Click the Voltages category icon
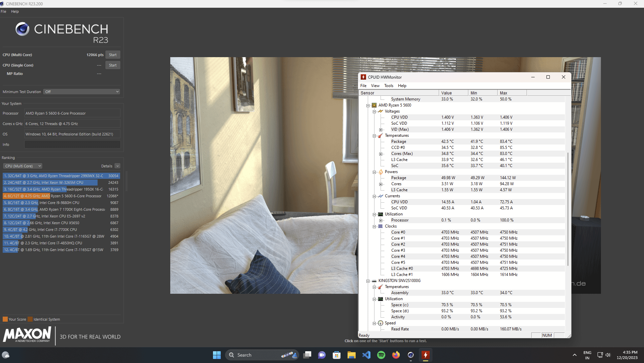Screen dimensions: 644x363 click(x=381, y=111)
